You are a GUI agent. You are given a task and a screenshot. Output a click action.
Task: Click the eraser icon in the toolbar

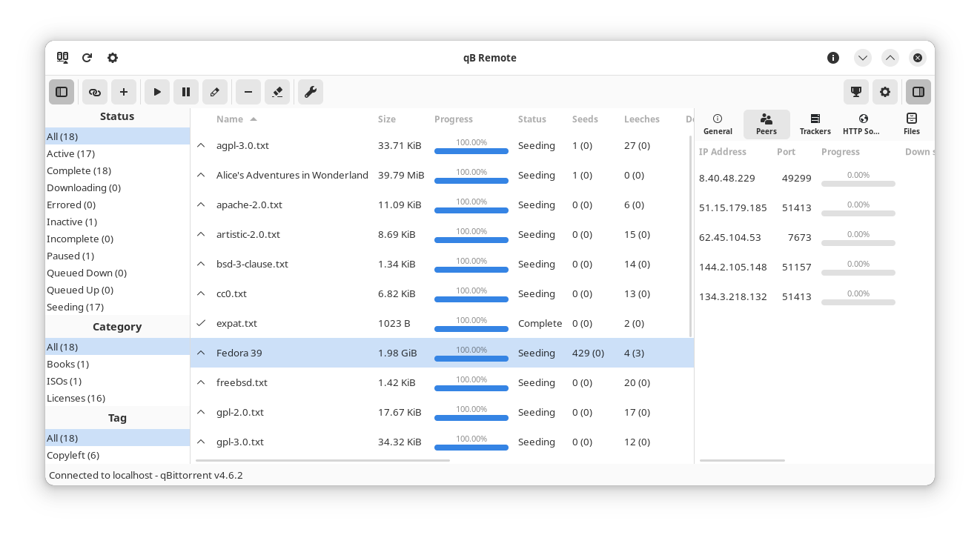click(x=277, y=92)
